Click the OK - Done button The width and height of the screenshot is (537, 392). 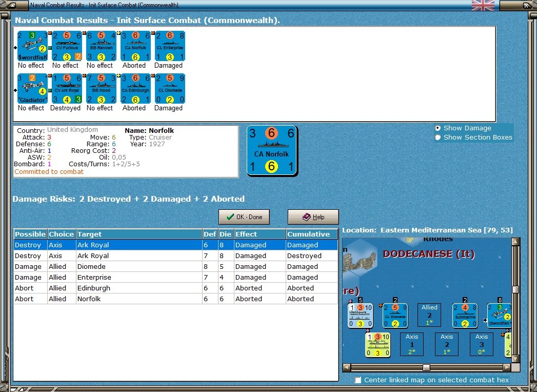point(244,217)
